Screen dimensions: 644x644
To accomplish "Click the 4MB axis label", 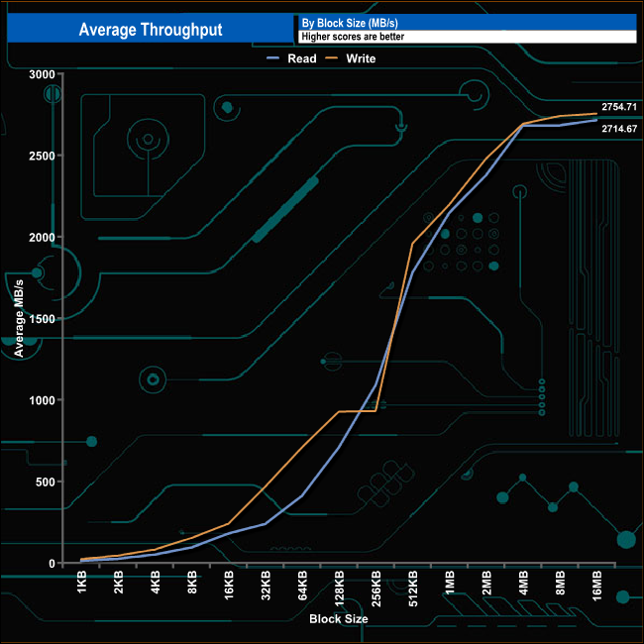I will [x=523, y=582].
